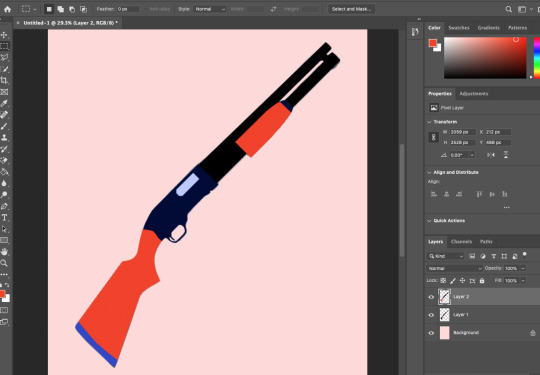Choose Subtract from selection mode
The width and height of the screenshot is (540, 375).
72,9
